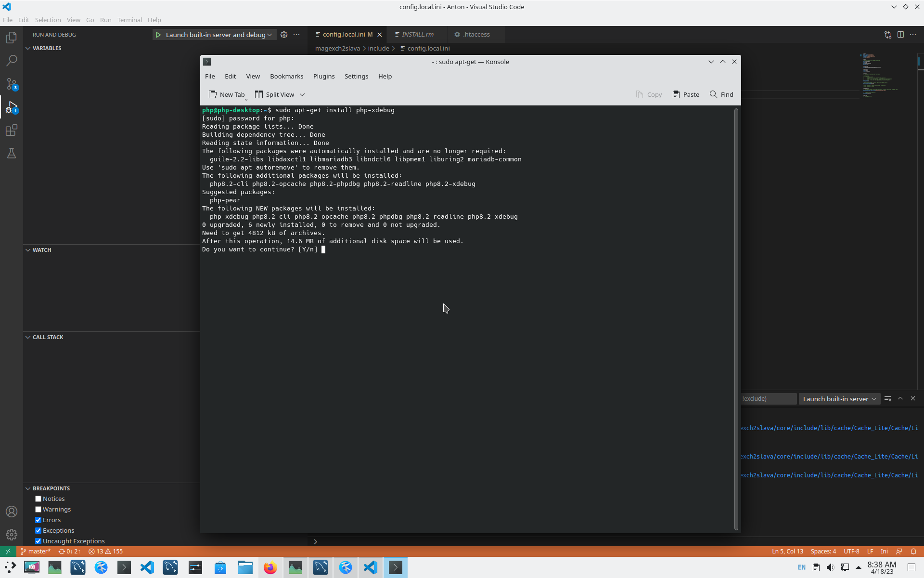
Task: Open launch.json via the gear icon
Action: click(284, 35)
